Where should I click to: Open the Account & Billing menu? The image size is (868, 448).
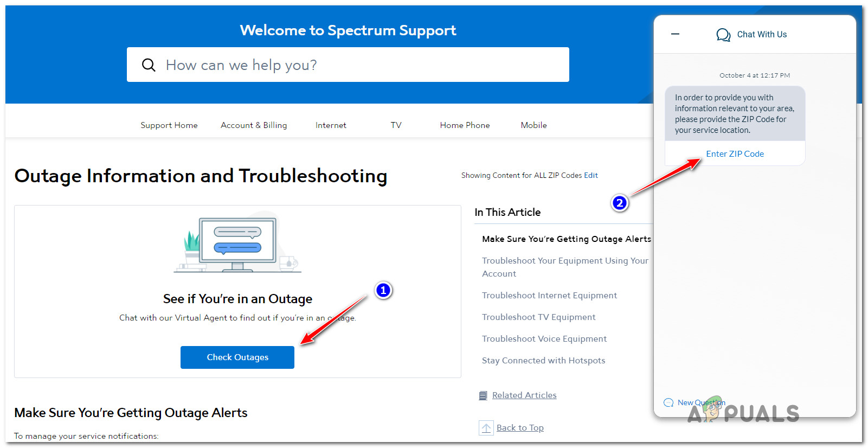(254, 125)
